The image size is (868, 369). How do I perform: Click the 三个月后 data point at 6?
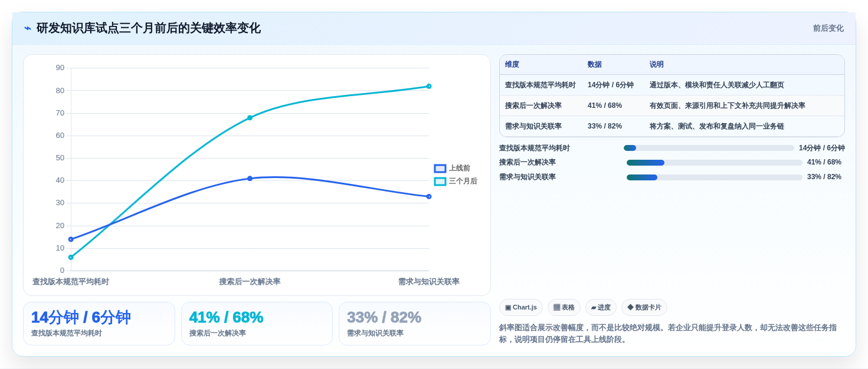tap(71, 258)
